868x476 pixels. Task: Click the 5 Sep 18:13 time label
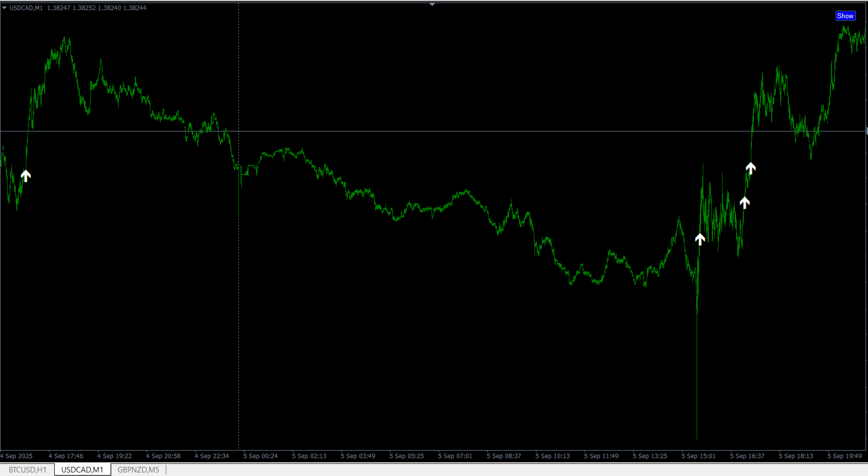(796, 456)
